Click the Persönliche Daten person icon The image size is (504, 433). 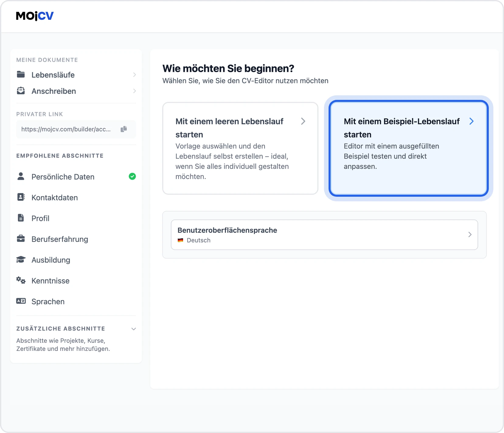point(21,176)
